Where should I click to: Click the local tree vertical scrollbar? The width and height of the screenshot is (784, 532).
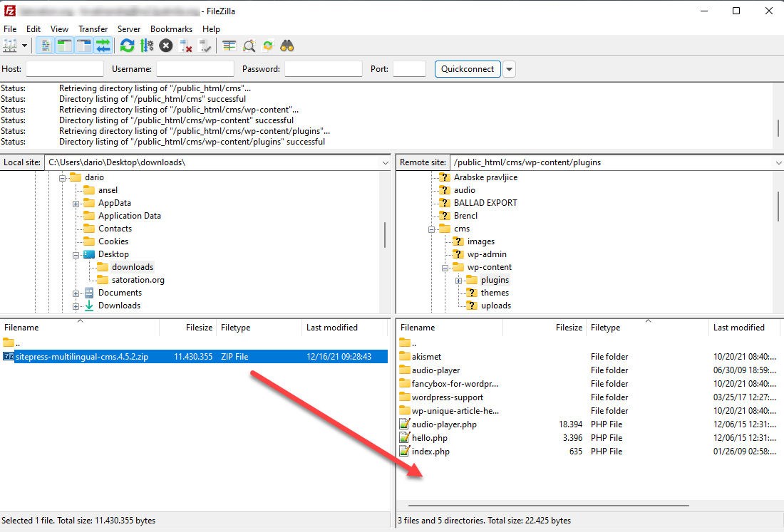click(x=384, y=235)
